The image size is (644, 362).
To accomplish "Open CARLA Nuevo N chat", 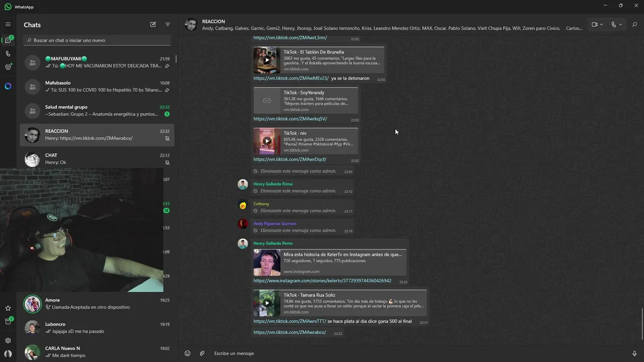I will pyautogui.click(x=97, y=352).
